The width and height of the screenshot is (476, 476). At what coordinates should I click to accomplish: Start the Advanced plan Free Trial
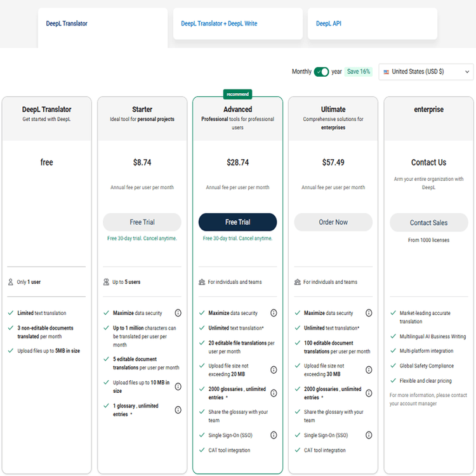tap(237, 222)
